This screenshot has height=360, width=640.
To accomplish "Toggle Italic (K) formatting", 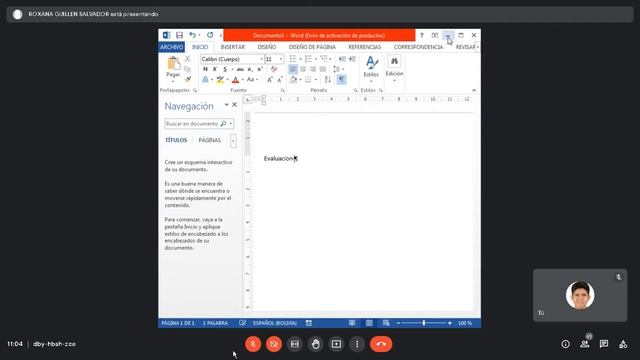I will pos(215,69).
